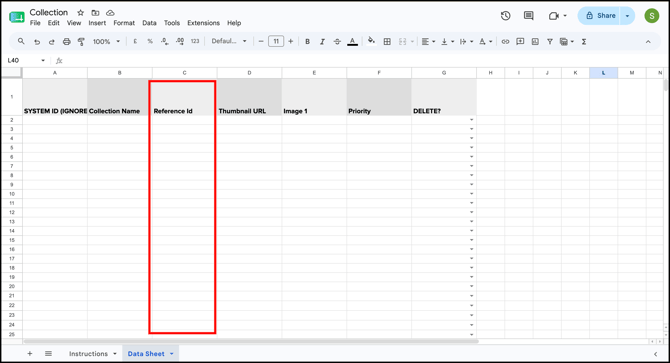
Task: Open the fill color picker
Action: point(371,41)
